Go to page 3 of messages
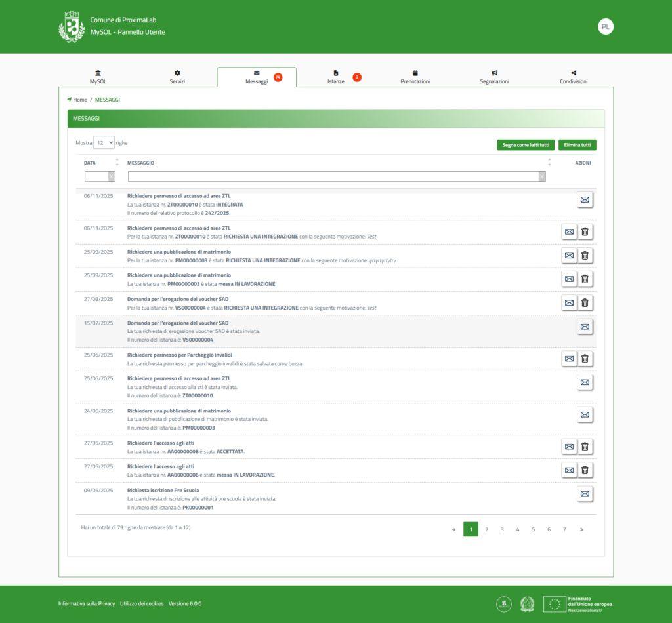 (502, 529)
